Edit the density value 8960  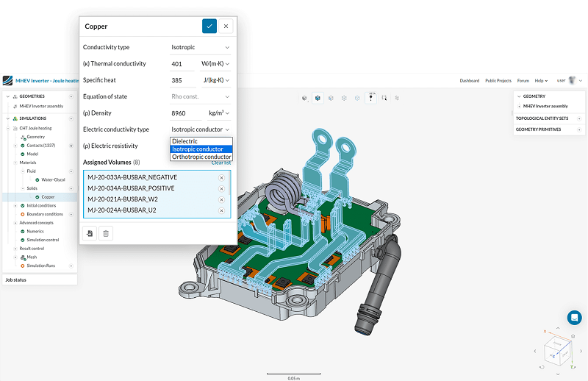click(186, 113)
